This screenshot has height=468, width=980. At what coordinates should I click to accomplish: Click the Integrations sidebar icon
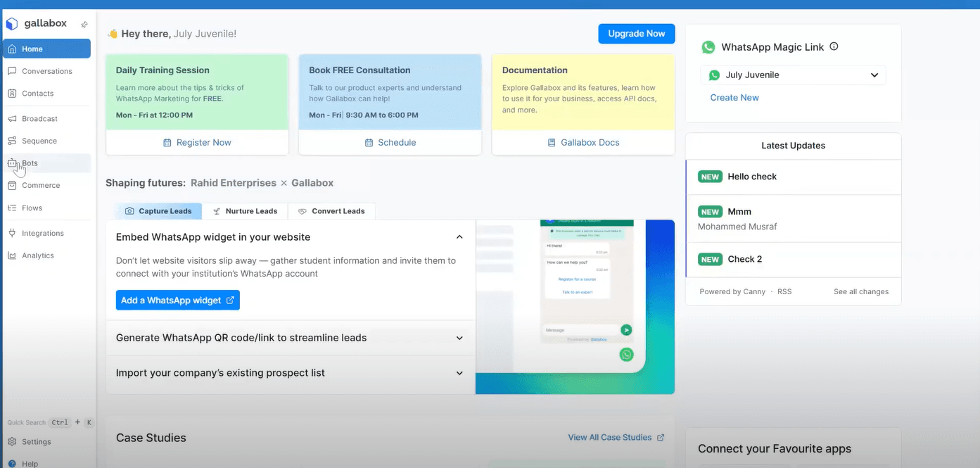13,233
